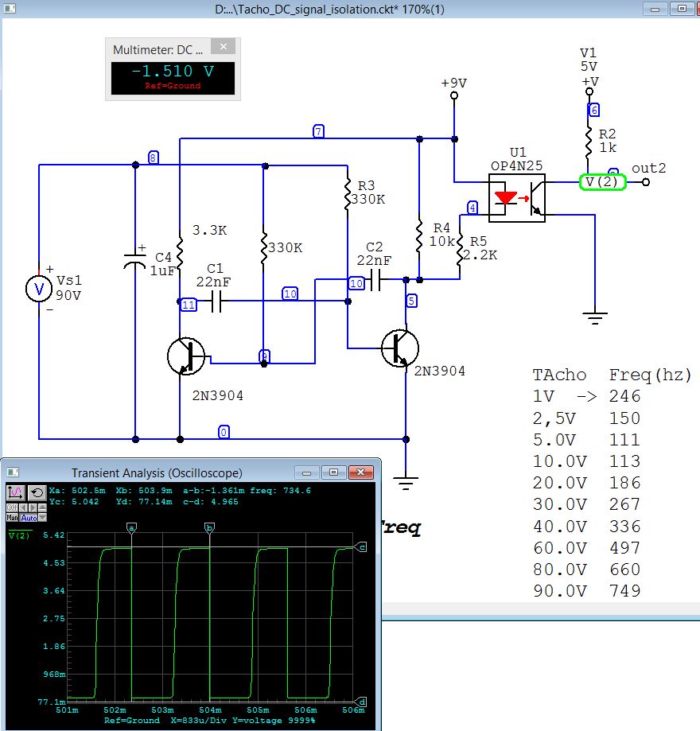Select the middle 330K resistor symbol

tap(263, 247)
